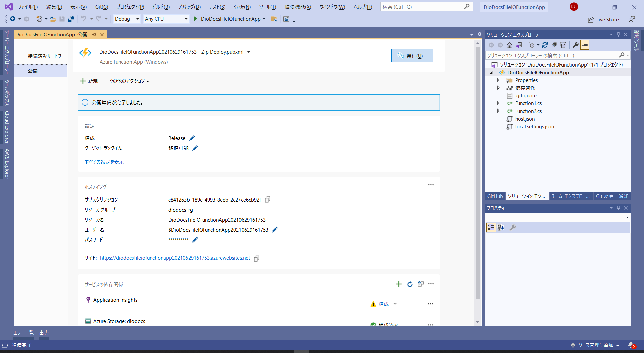Open the Any CPU platform dropdown
This screenshot has height=353, width=644.
166,19
